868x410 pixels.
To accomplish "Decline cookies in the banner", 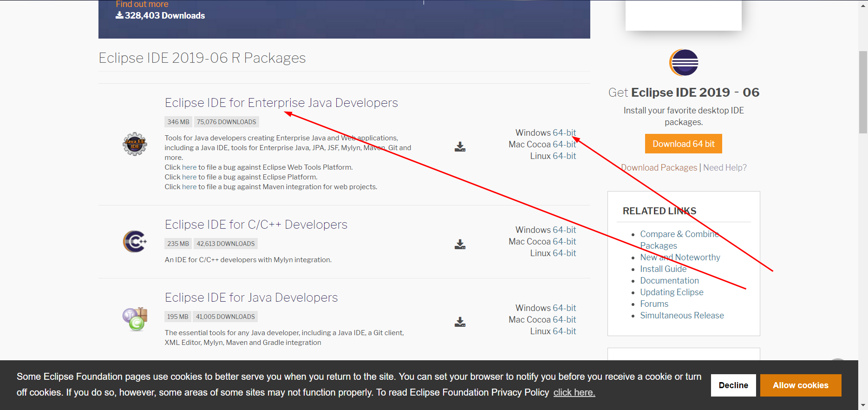I will 733,385.
